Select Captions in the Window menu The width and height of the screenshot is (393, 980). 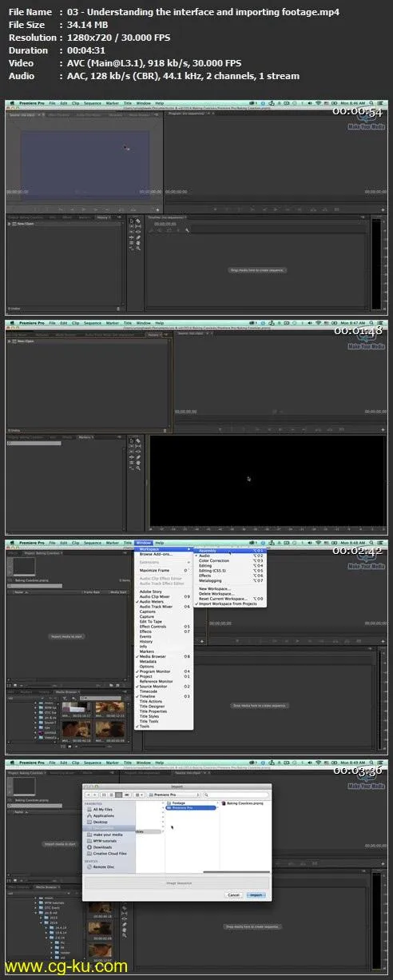(x=164, y=612)
